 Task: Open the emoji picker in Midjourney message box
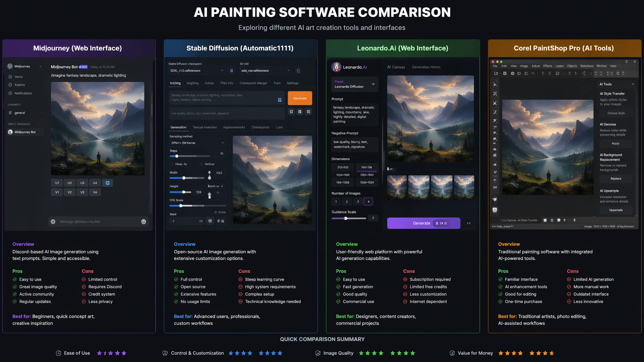click(x=143, y=222)
